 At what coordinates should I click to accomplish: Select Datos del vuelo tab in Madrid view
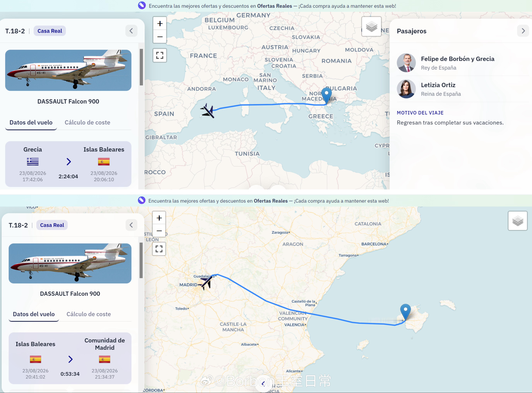pos(34,314)
